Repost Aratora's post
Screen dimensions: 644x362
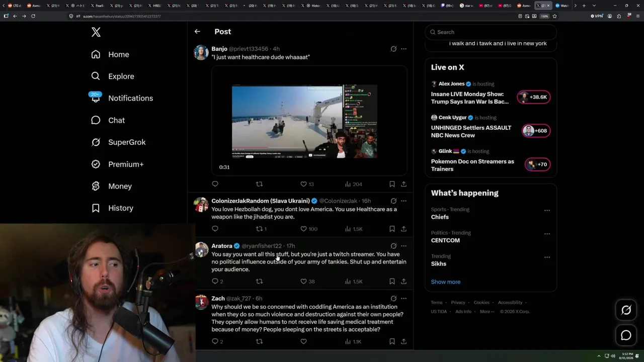[259, 281]
